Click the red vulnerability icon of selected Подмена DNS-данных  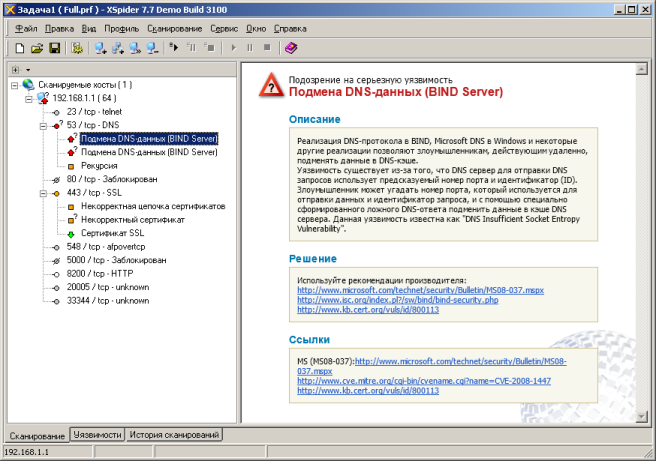tap(72, 138)
